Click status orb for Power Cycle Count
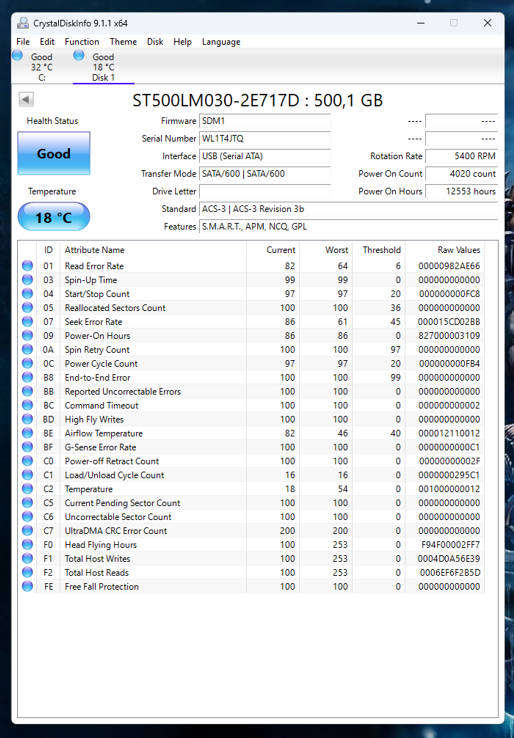The height and width of the screenshot is (738, 514). [x=27, y=363]
